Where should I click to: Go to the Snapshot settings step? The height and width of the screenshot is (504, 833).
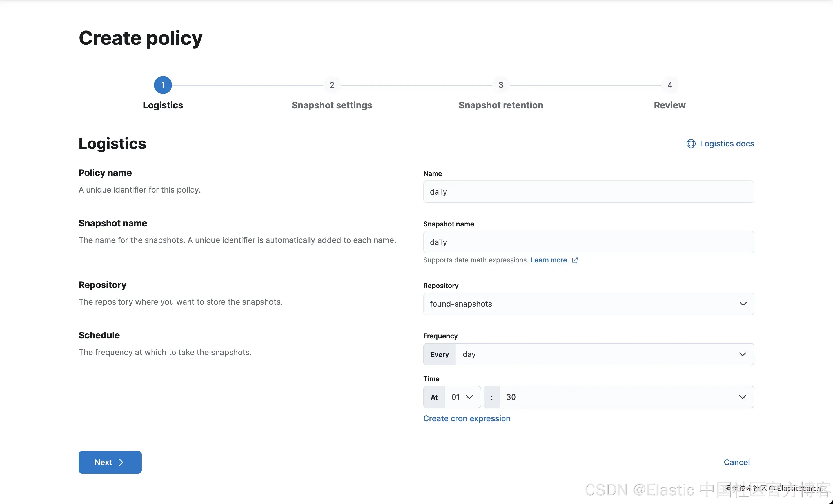(x=332, y=105)
